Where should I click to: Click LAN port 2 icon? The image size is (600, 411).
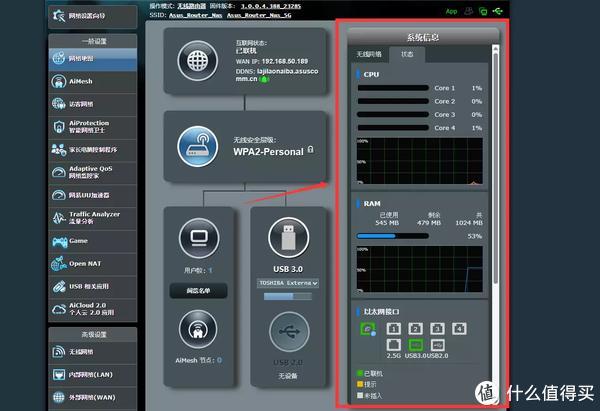(415, 328)
